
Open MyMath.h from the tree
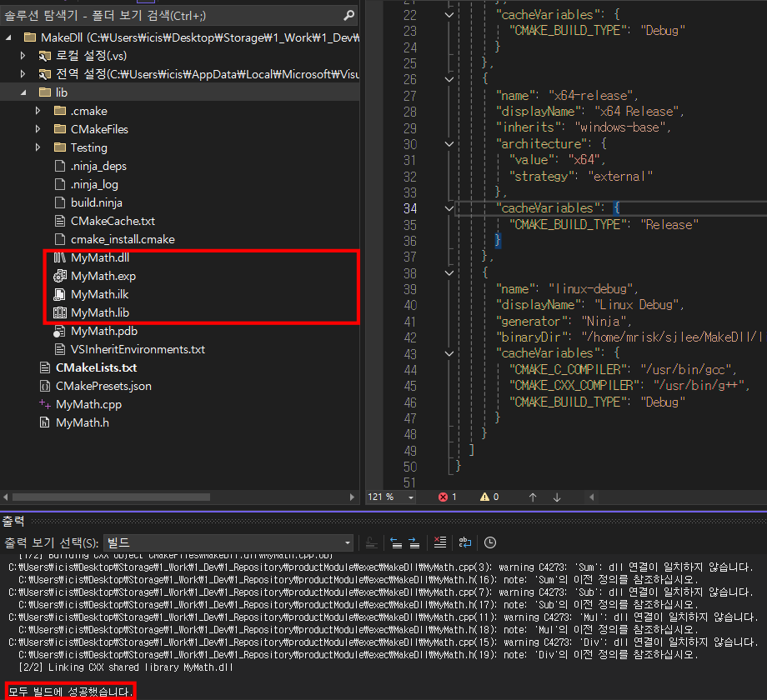(83, 422)
